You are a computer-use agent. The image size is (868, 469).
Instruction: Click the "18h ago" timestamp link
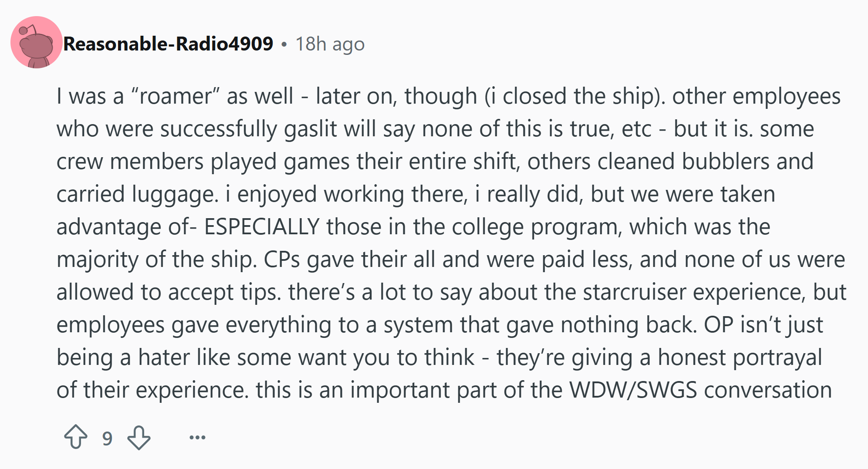(330, 44)
